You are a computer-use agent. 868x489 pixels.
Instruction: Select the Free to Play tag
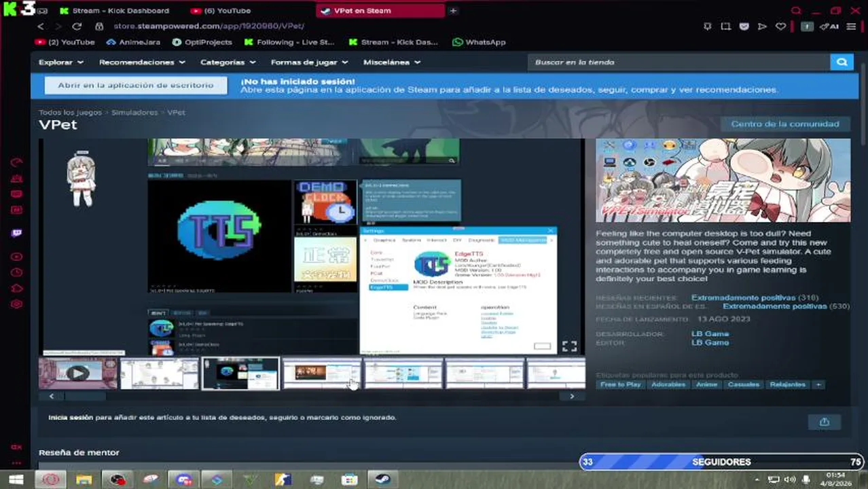click(620, 384)
